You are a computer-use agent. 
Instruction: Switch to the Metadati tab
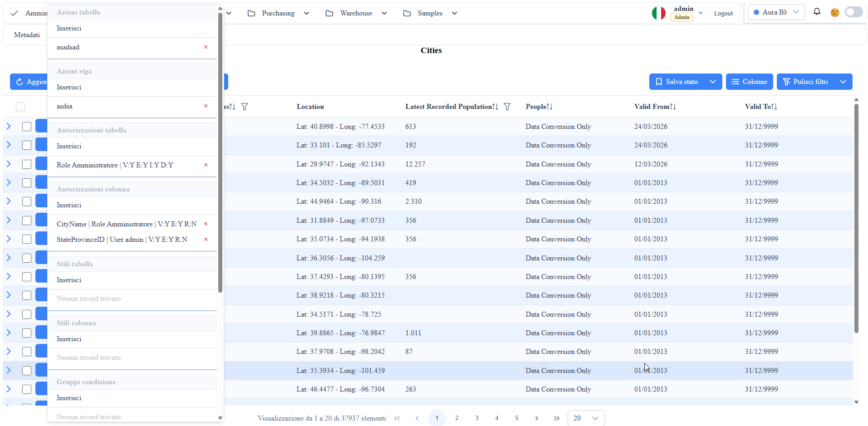pos(27,35)
